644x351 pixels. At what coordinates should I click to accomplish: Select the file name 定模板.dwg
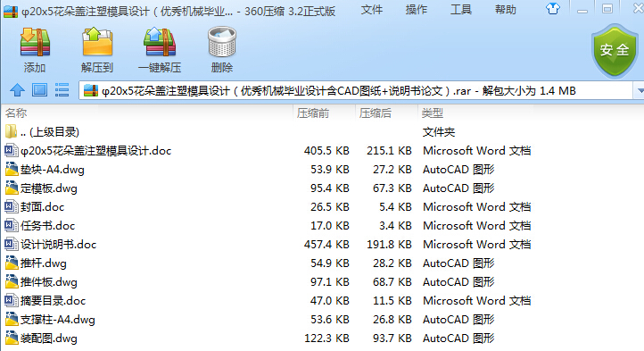(49, 188)
